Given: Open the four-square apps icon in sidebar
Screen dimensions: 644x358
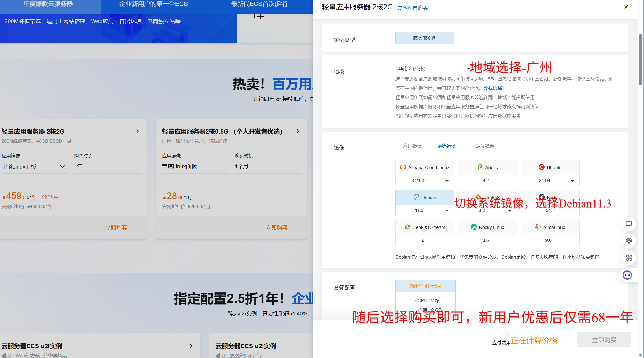Looking at the screenshot, I should [629, 258].
